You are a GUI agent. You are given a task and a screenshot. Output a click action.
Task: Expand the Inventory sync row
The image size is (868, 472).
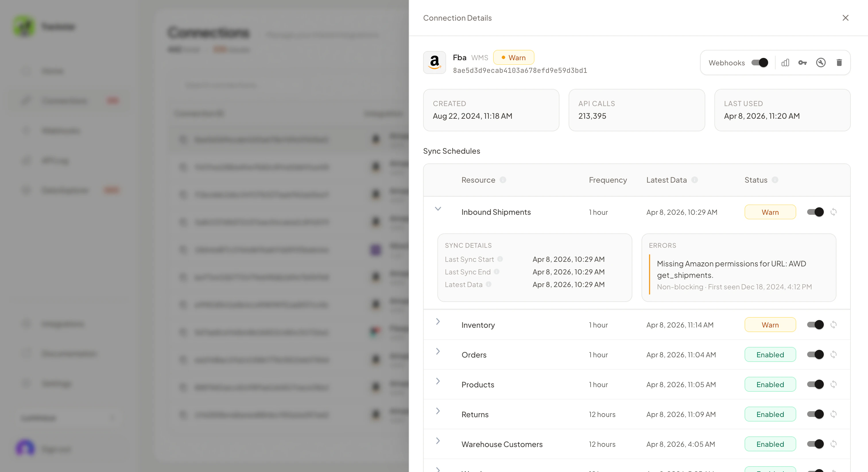coord(438,321)
